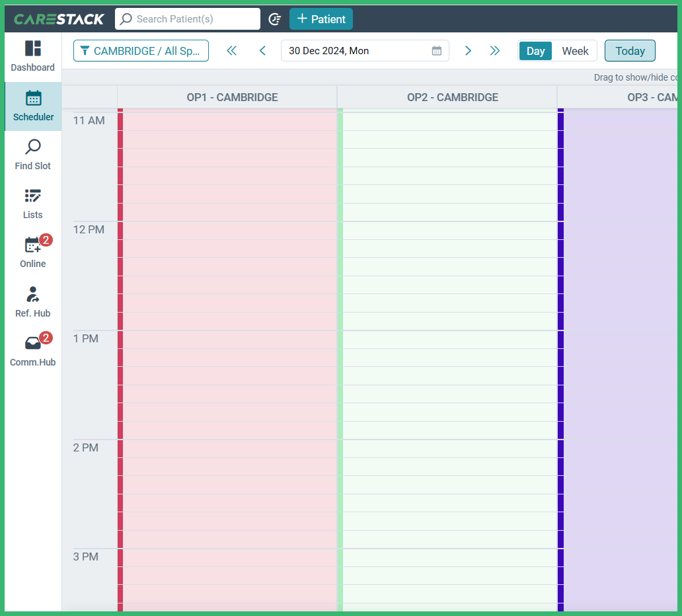
Task: Click the 12 PM time label
Action: [89, 230]
